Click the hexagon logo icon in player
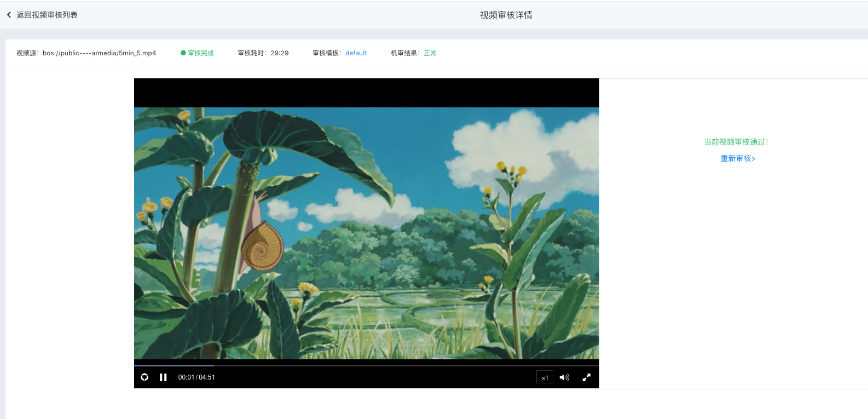This screenshot has width=868, height=419. [x=144, y=377]
